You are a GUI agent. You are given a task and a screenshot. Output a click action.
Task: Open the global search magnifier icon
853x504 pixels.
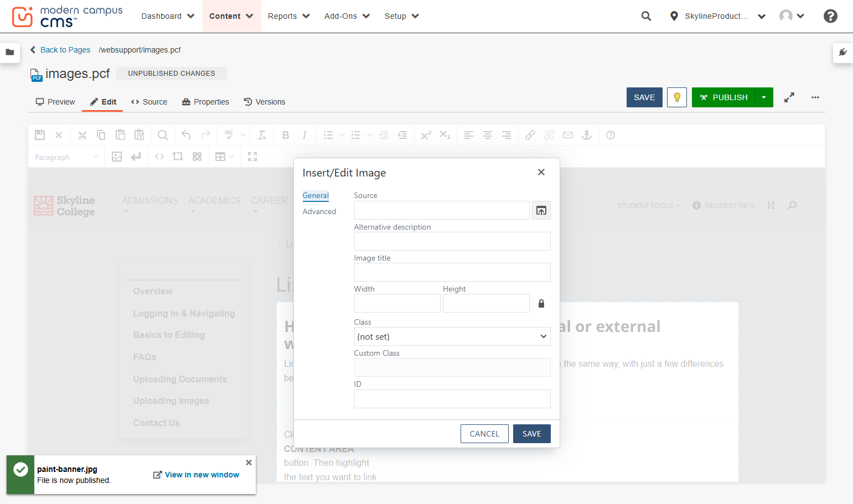click(646, 16)
